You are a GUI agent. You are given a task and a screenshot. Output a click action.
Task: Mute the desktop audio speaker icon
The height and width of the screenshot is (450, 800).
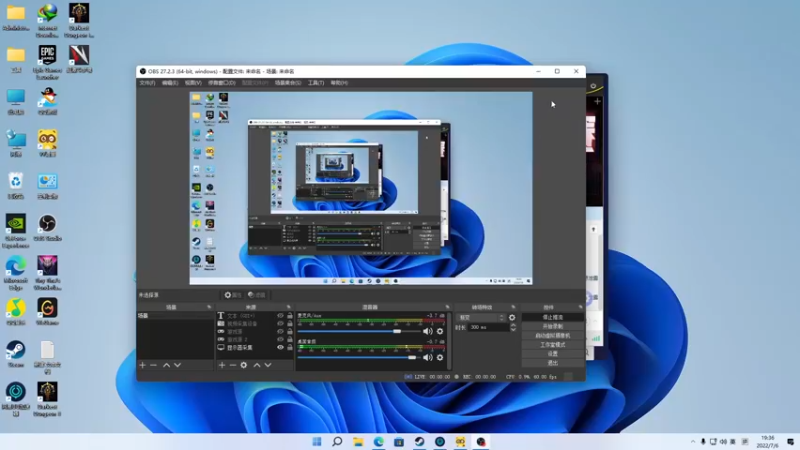click(428, 358)
